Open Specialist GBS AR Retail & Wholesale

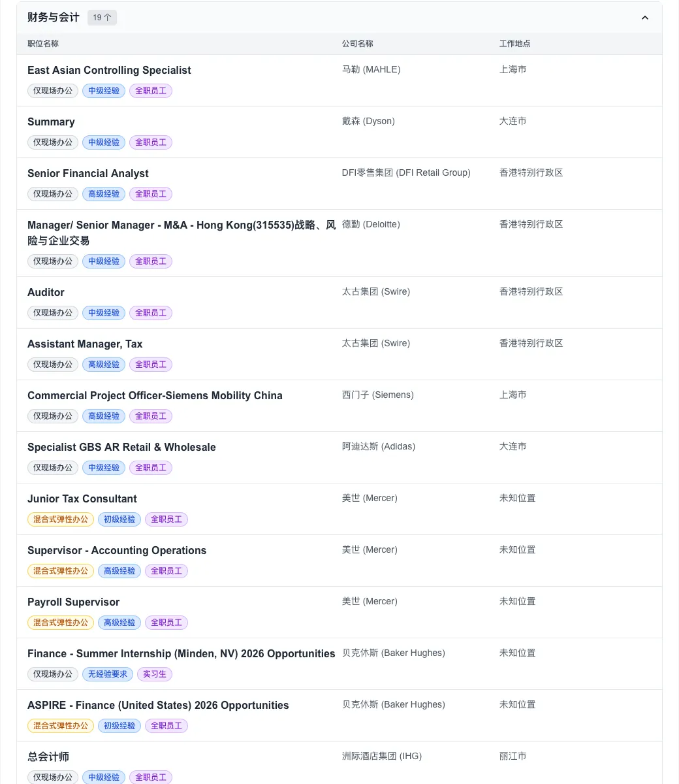(121, 447)
